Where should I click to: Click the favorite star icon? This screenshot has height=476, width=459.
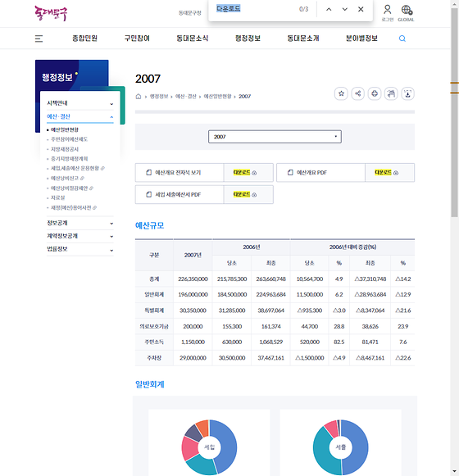tap(341, 93)
